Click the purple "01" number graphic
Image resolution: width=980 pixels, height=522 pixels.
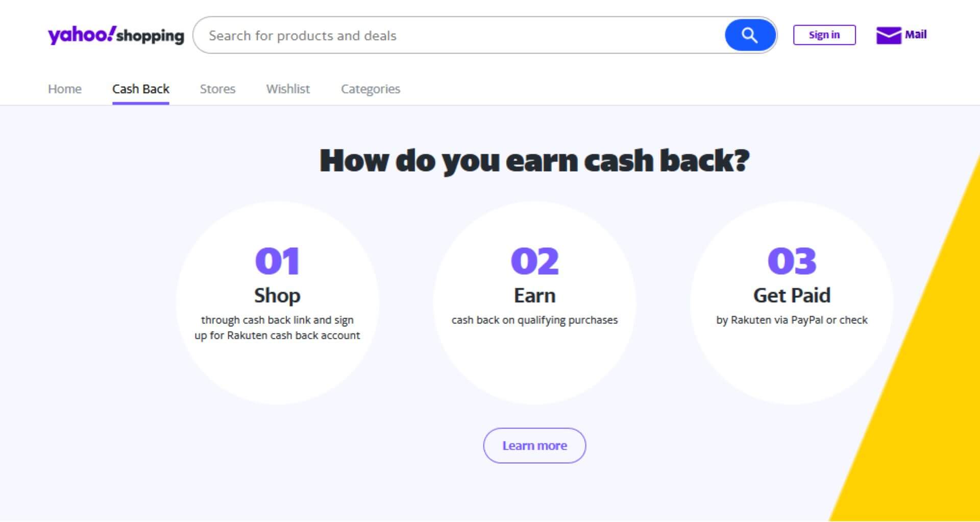(277, 259)
